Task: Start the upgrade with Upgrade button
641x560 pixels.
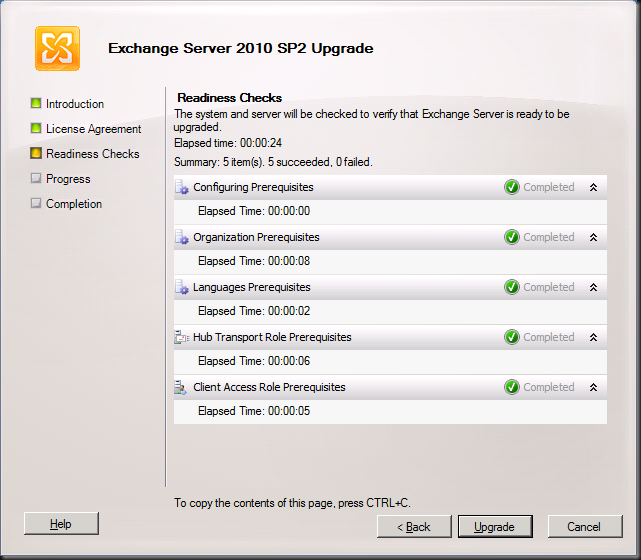Action: [495, 527]
